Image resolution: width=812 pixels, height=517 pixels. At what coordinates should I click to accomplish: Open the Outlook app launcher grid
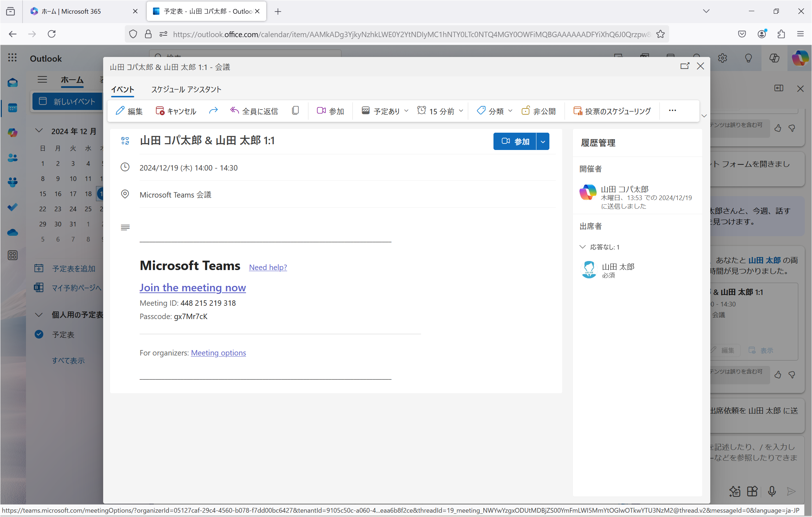point(12,58)
